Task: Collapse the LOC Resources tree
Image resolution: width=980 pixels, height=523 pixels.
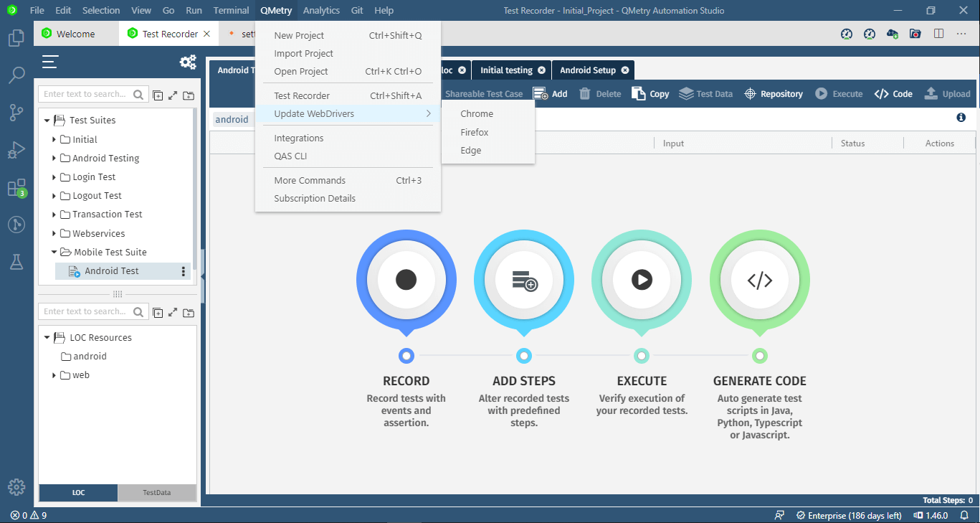Action: [47, 337]
